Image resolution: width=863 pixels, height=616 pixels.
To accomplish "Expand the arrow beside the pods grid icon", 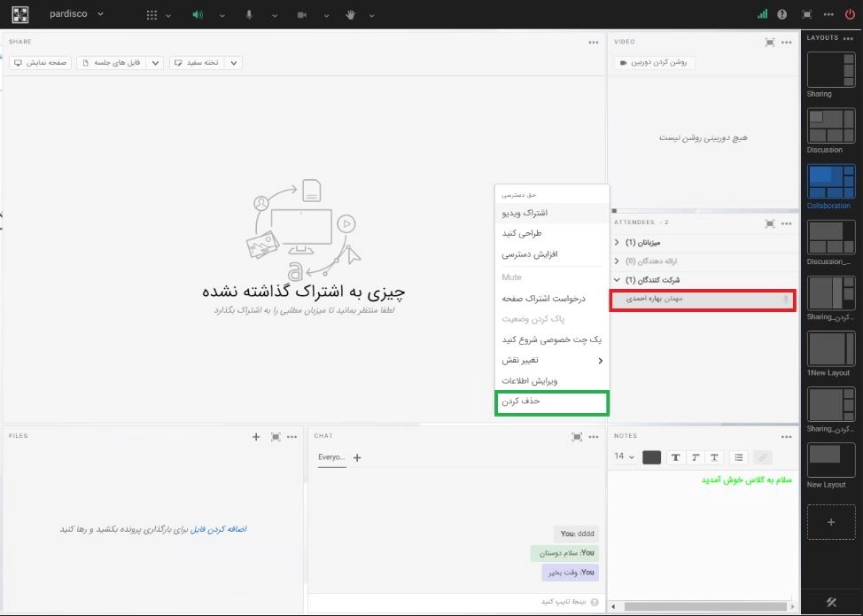I will tap(168, 15).
